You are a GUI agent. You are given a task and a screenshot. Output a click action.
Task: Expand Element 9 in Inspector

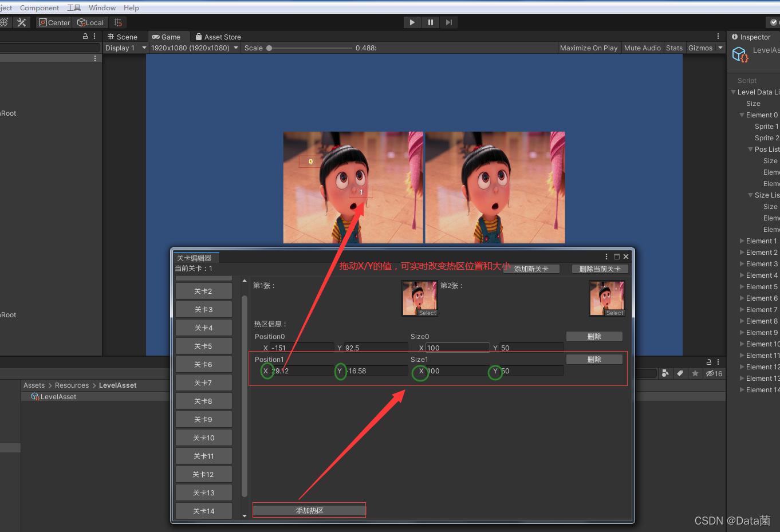(742, 333)
